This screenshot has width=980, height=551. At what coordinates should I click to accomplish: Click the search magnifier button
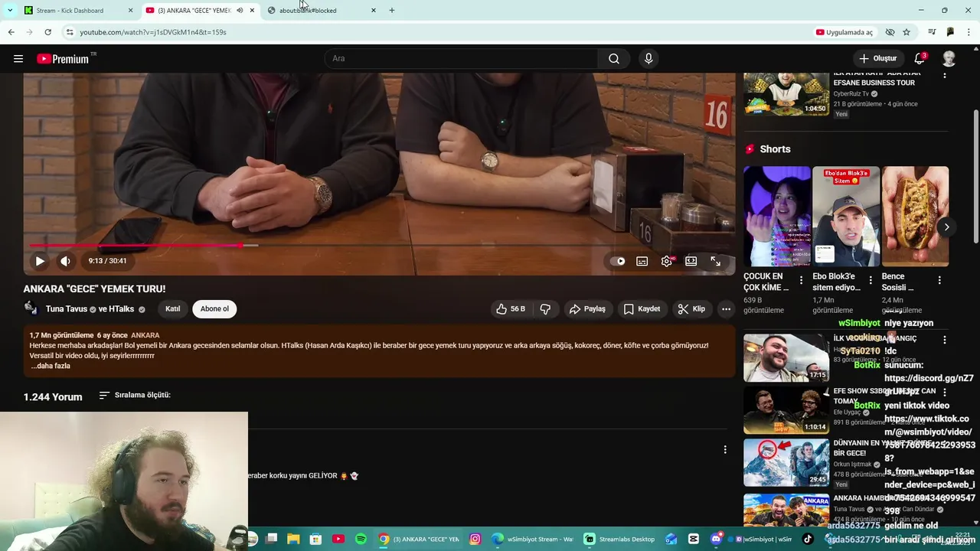coord(614,59)
